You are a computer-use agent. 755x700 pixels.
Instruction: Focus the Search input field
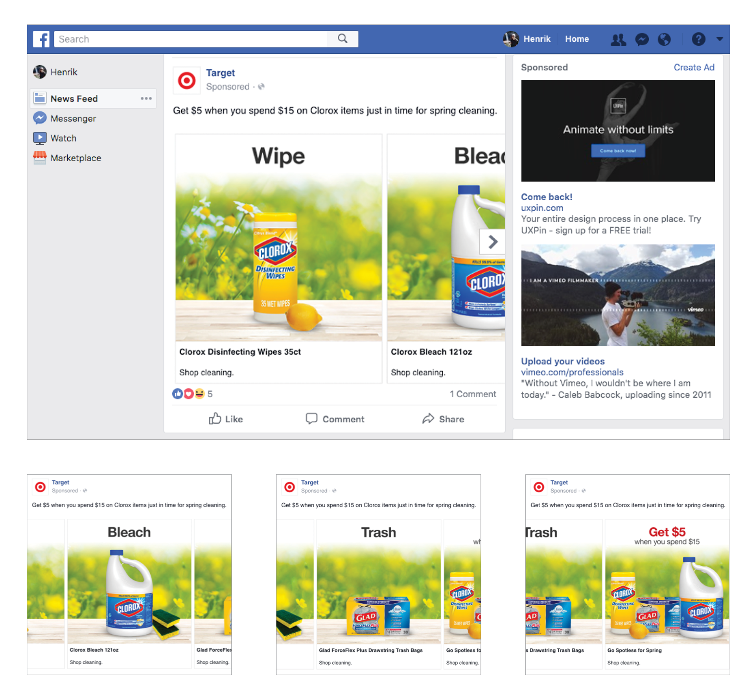[x=190, y=39]
